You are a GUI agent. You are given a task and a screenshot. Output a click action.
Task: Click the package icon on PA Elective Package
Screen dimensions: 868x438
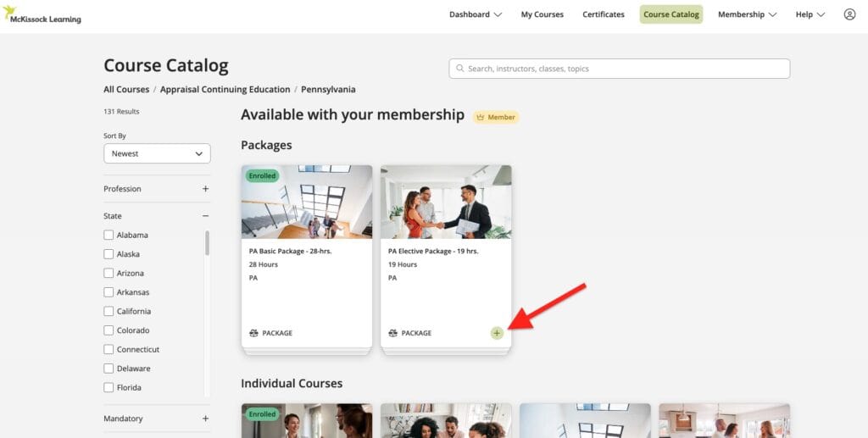coord(392,333)
